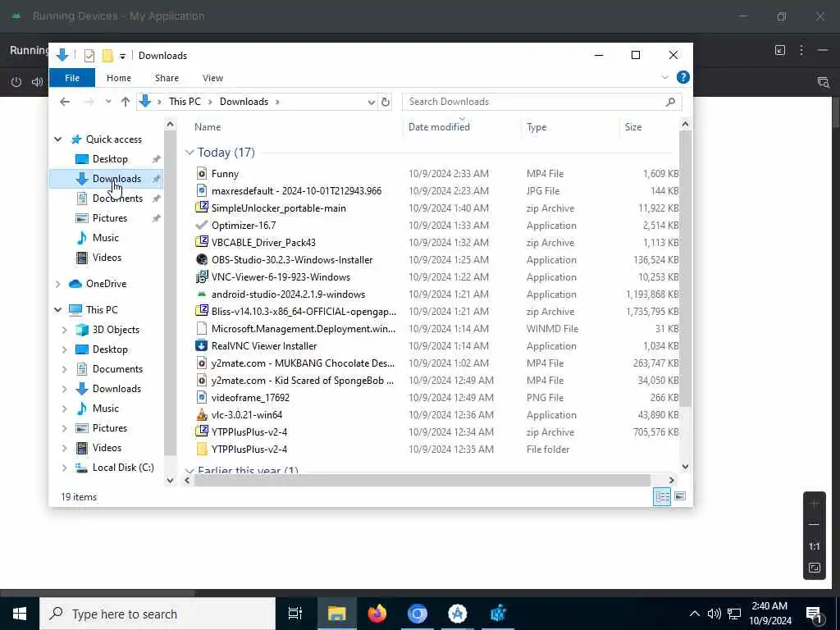Screen dimensions: 840x630
Task: Open the View ribbon tab
Action: [212, 78]
